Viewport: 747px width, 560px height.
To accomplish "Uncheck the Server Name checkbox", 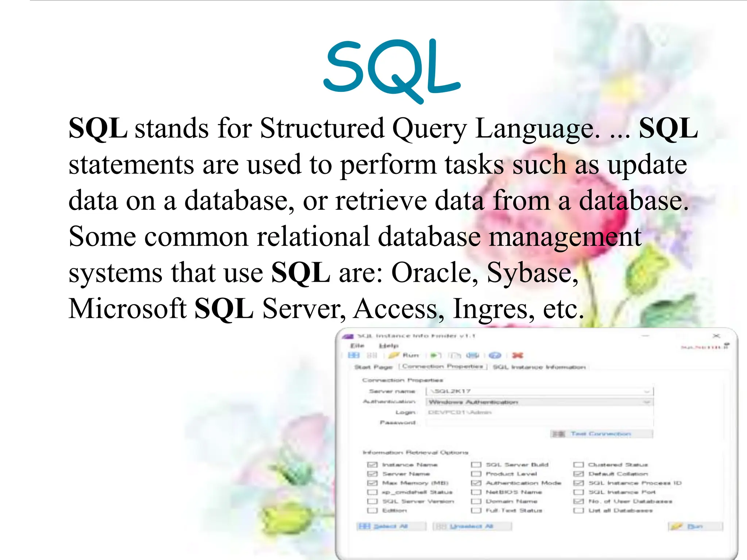I will point(372,474).
